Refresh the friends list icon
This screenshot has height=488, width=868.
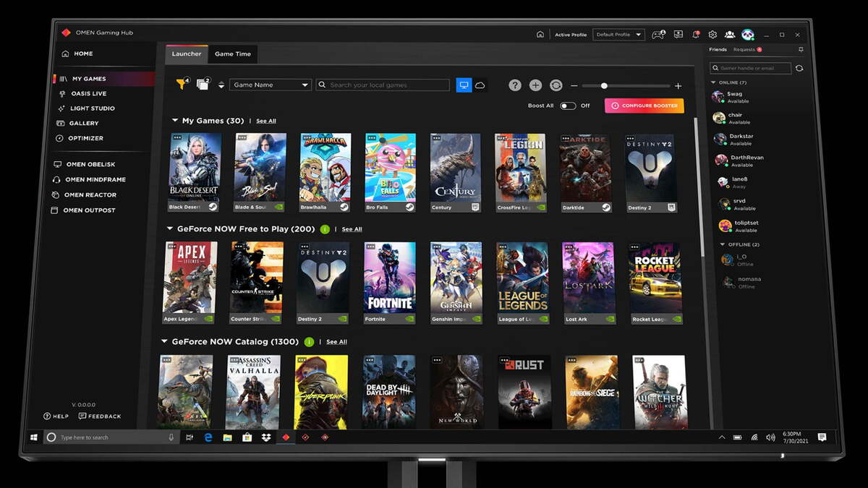pos(799,68)
